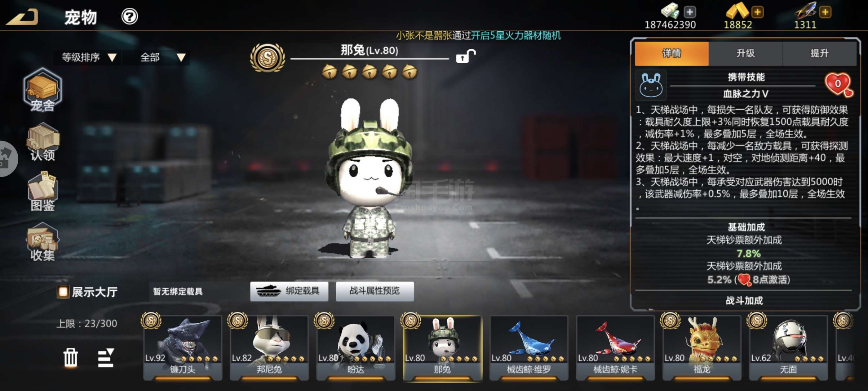Screen dimensions: 868x391
Task: Open the 收集 collection icon
Action: point(43,241)
